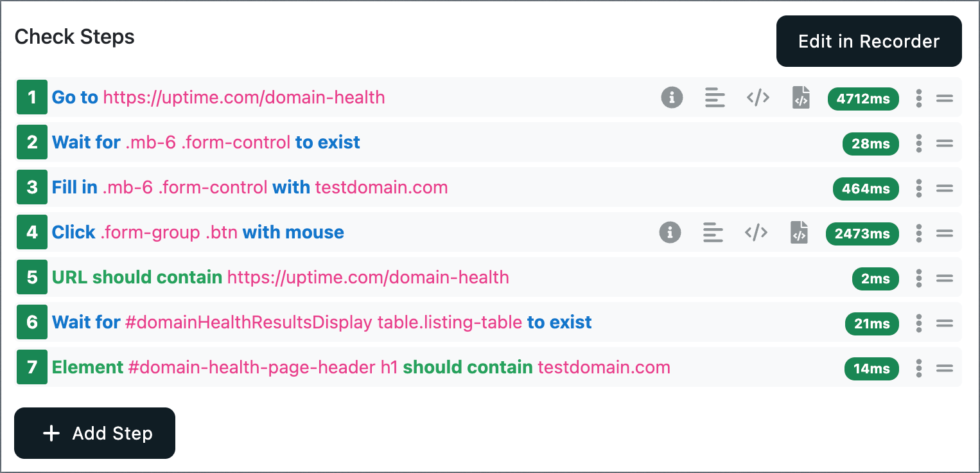Open three-dot menu for step 3
The width and height of the screenshot is (980, 473).
click(919, 188)
